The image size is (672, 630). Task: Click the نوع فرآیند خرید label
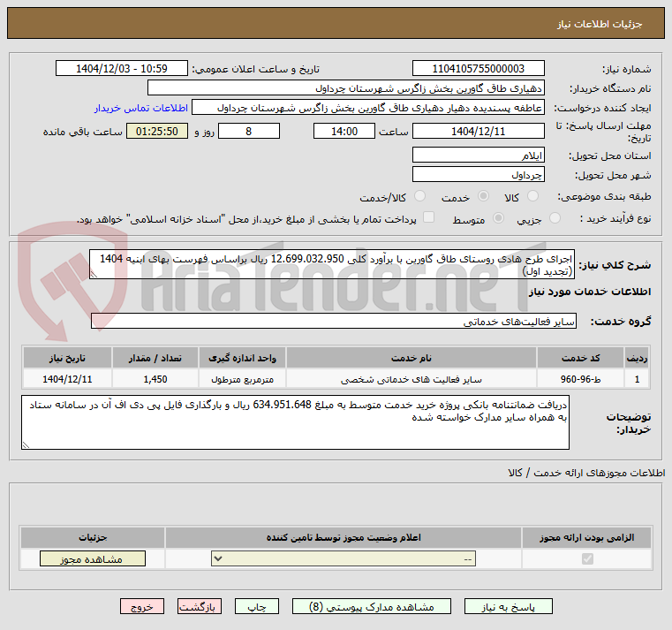(x=615, y=218)
